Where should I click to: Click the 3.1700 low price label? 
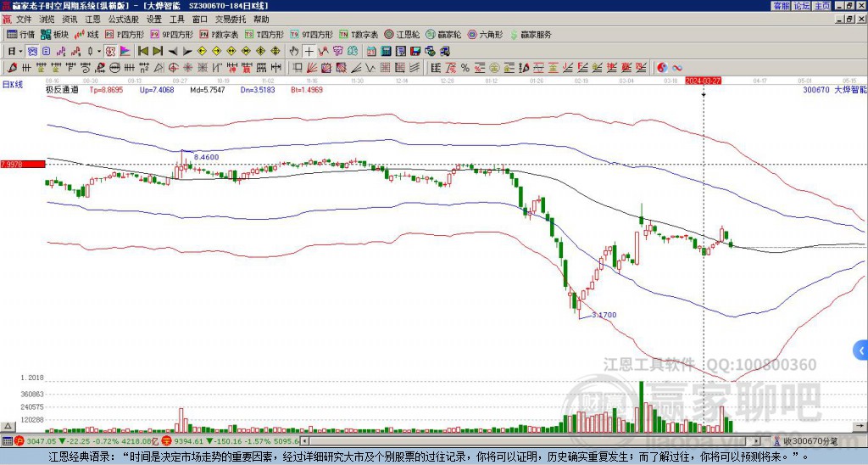coord(604,315)
